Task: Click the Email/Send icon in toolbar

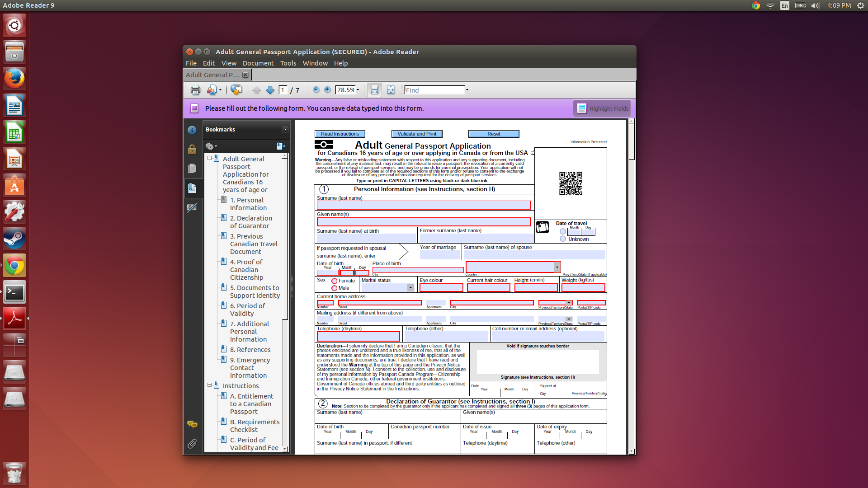Action: [212, 90]
